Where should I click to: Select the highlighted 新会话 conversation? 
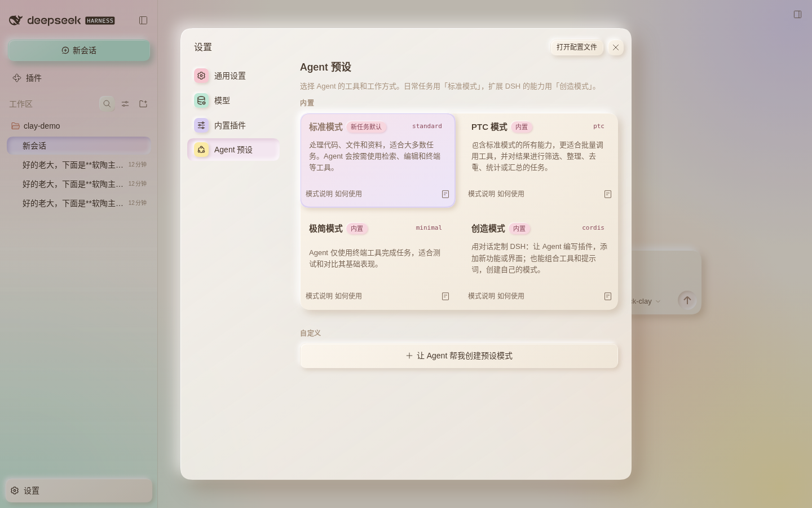pos(79,146)
